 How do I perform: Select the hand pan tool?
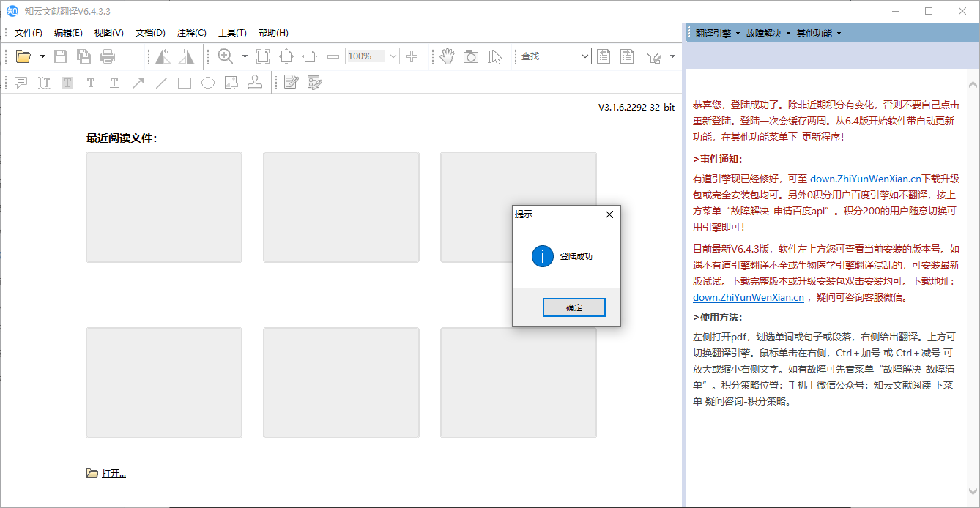pos(448,56)
